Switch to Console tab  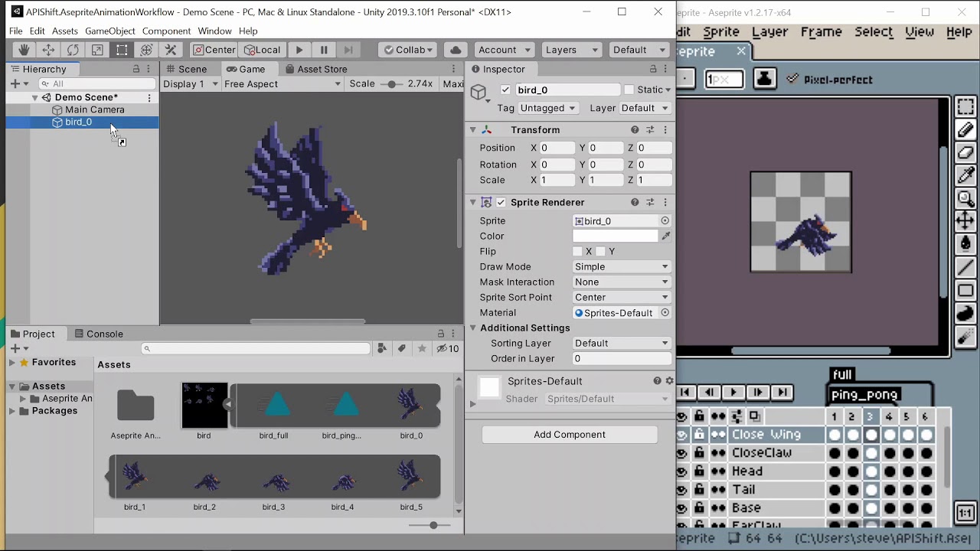point(98,334)
